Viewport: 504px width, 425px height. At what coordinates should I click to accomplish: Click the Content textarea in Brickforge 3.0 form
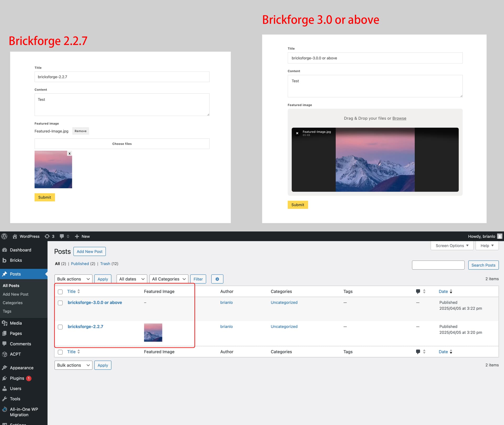375,86
